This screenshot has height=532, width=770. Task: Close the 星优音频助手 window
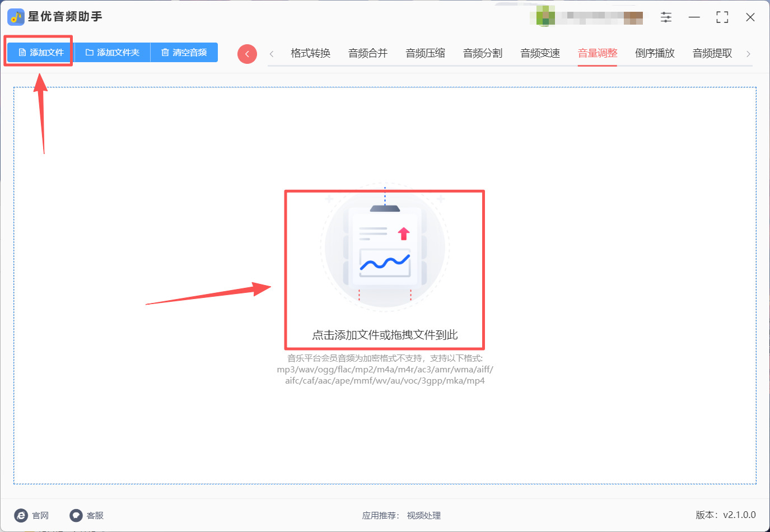pyautogui.click(x=750, y=17)
